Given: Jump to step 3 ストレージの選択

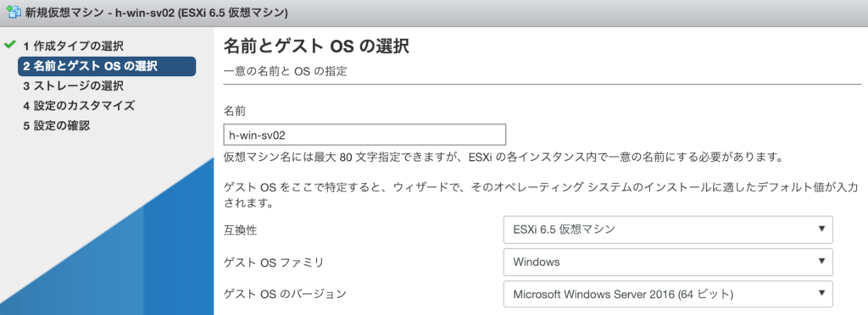Looking at the screenshot, I should coord(73,86).
